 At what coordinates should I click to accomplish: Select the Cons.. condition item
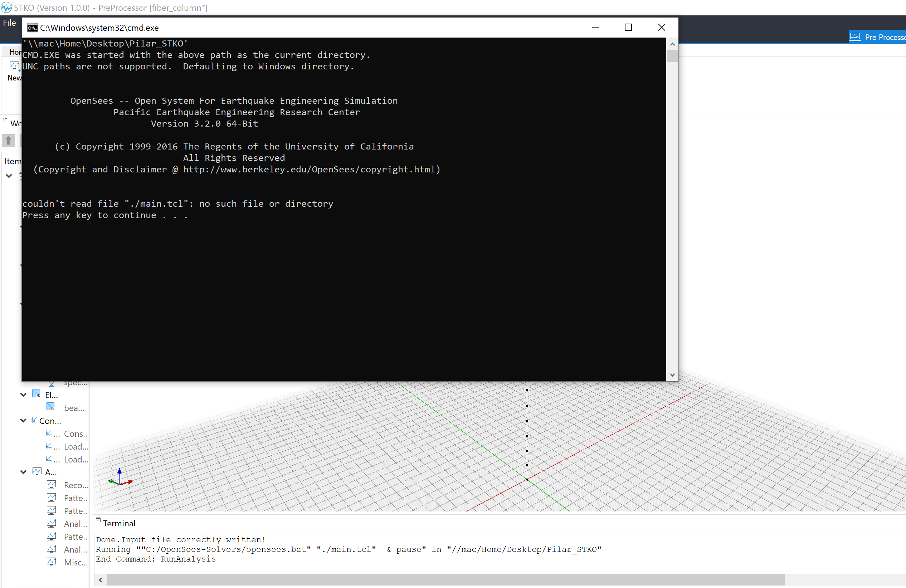[75, 433]
